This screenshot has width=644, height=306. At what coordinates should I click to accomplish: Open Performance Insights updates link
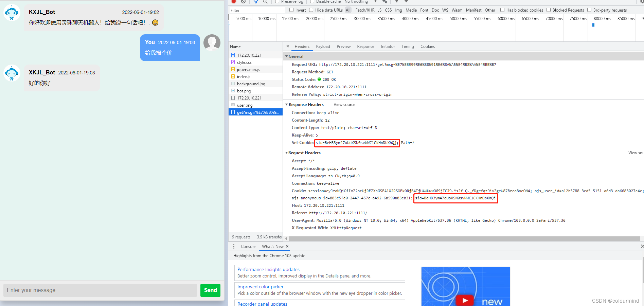point(268,269)
